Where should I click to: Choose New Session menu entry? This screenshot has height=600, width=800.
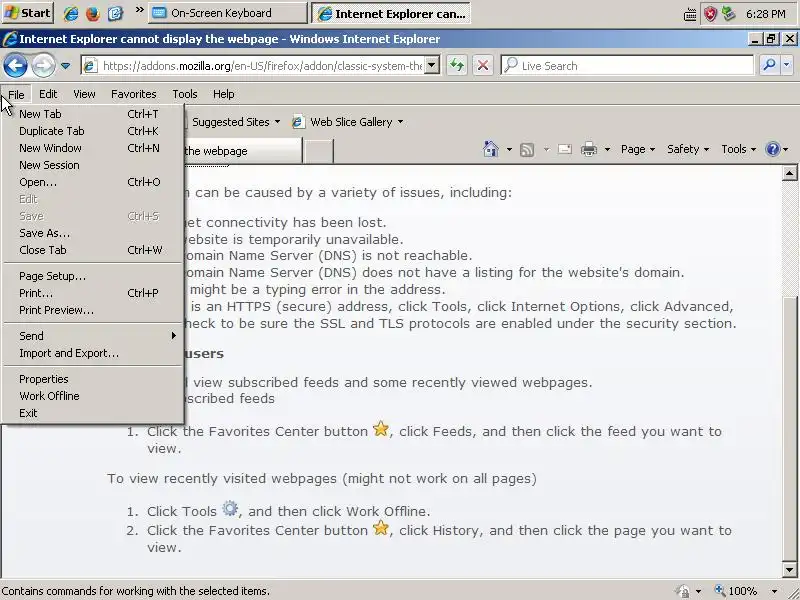(x=92, y=165)
